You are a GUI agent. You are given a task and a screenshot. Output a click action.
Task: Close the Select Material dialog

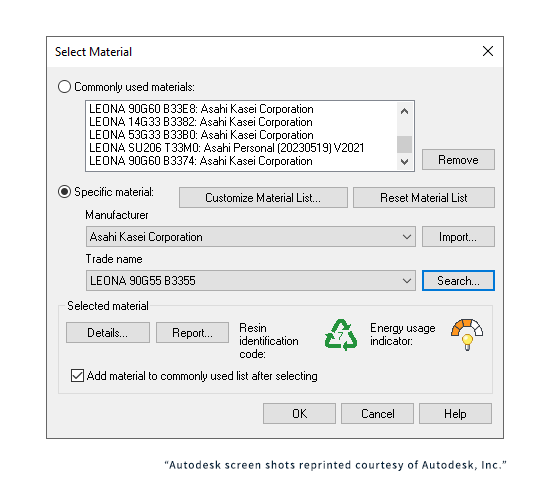pos(488,51)
